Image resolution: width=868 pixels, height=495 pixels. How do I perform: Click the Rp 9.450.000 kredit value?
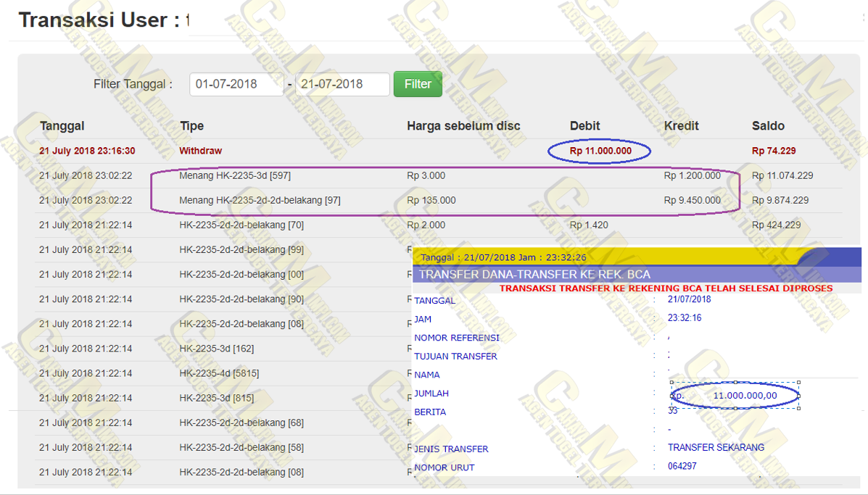point(692,200)
